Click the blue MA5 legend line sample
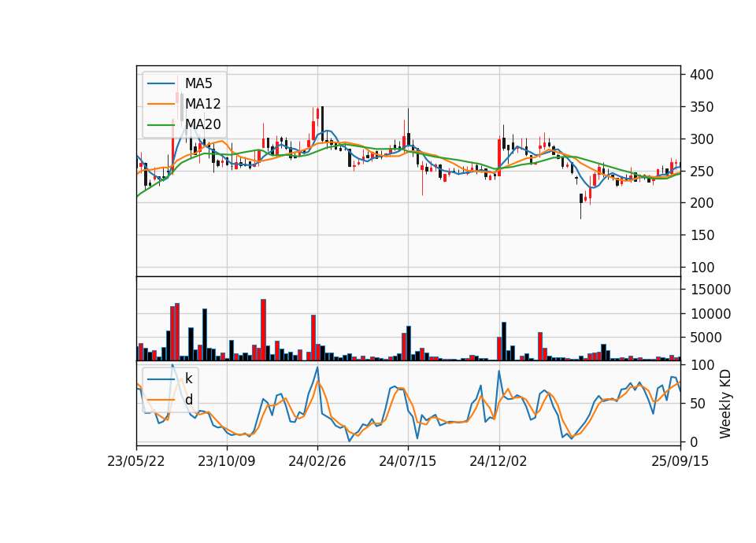 (161, 83)
